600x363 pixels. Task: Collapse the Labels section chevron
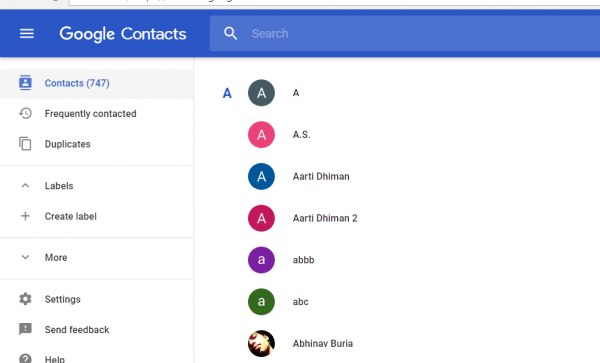[25, 186]
